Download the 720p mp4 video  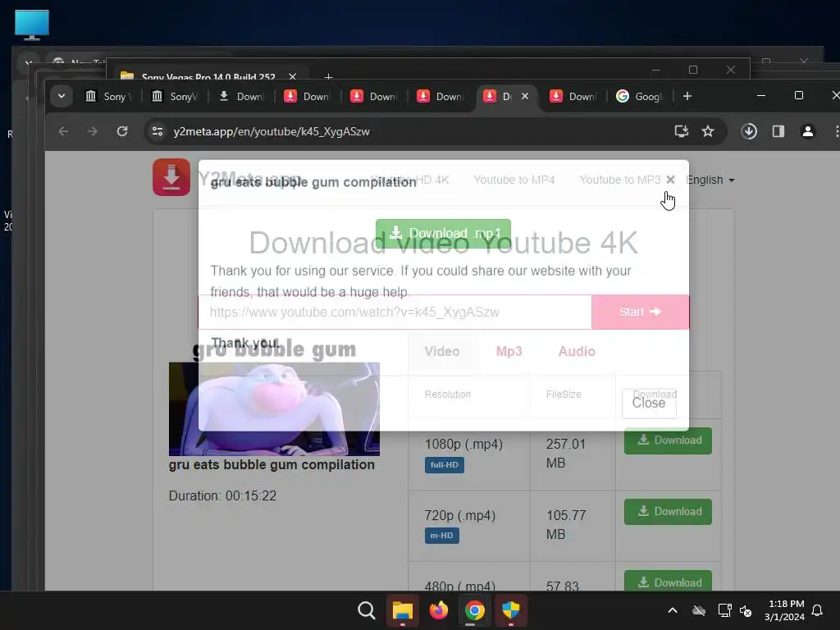pos(668,512)
